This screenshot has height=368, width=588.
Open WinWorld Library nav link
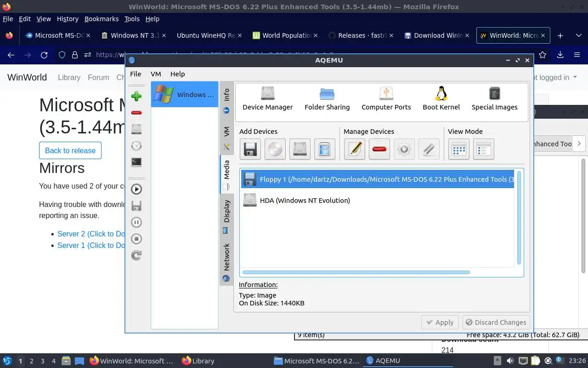(69, 77)
